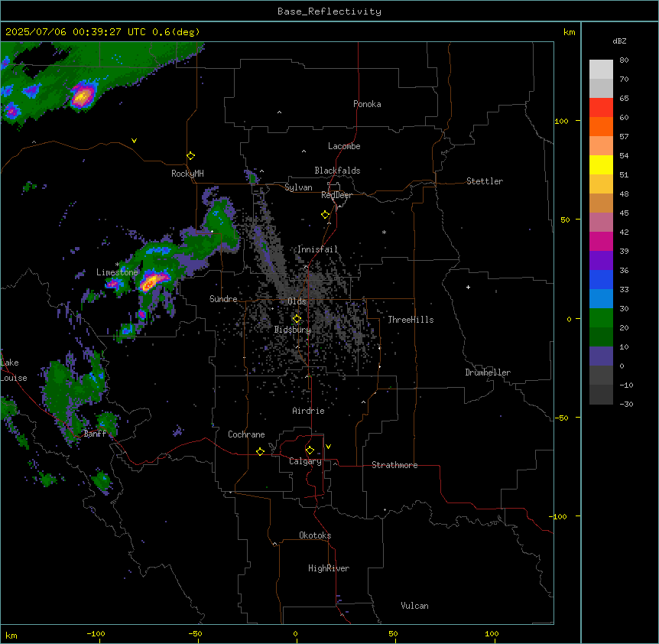This screenshot has height=644, width=659.
Task: Select the purple 36–39 dBZ legend band
Action: pyautogui.click(x=601, y=261)
